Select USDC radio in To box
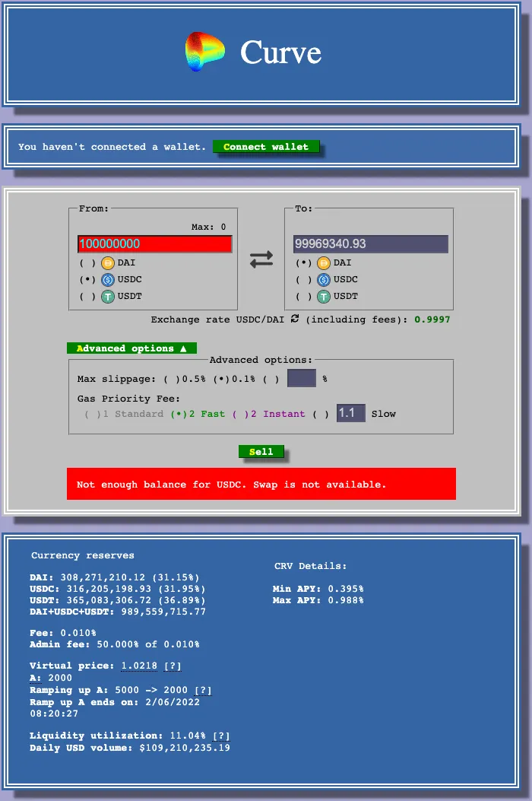The height and width of the screenshot is (801, 532). 303,280
